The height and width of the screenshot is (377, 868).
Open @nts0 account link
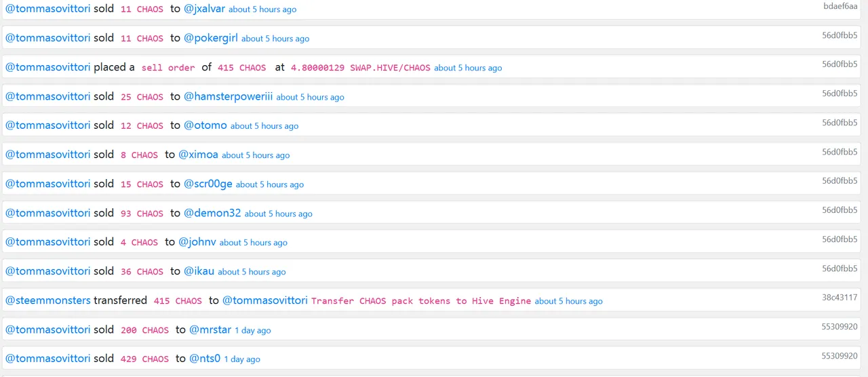(x=205, y=359)
